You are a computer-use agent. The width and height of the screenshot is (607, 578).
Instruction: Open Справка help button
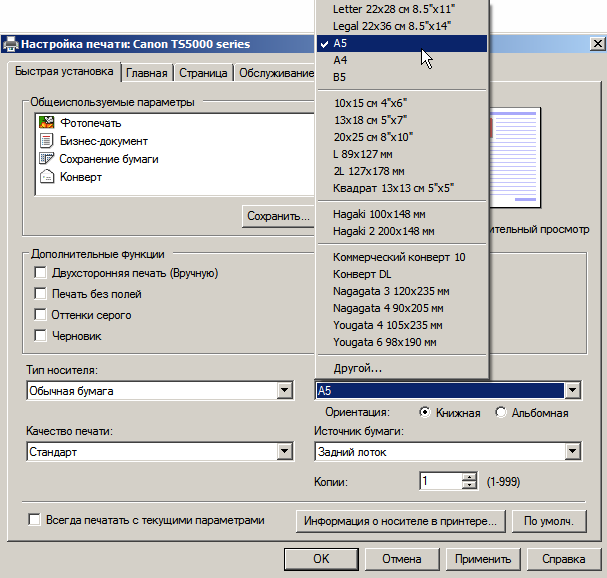pos(563,559)
